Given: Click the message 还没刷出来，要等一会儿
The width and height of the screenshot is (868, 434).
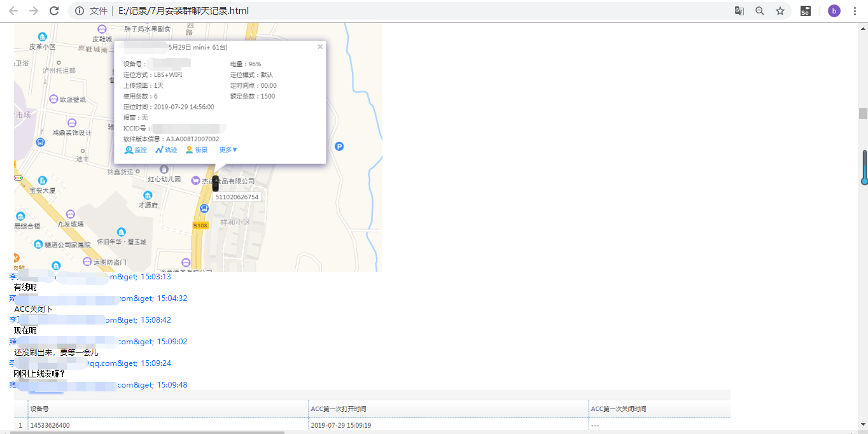Looking at the screenshot, I should (56, 353).
